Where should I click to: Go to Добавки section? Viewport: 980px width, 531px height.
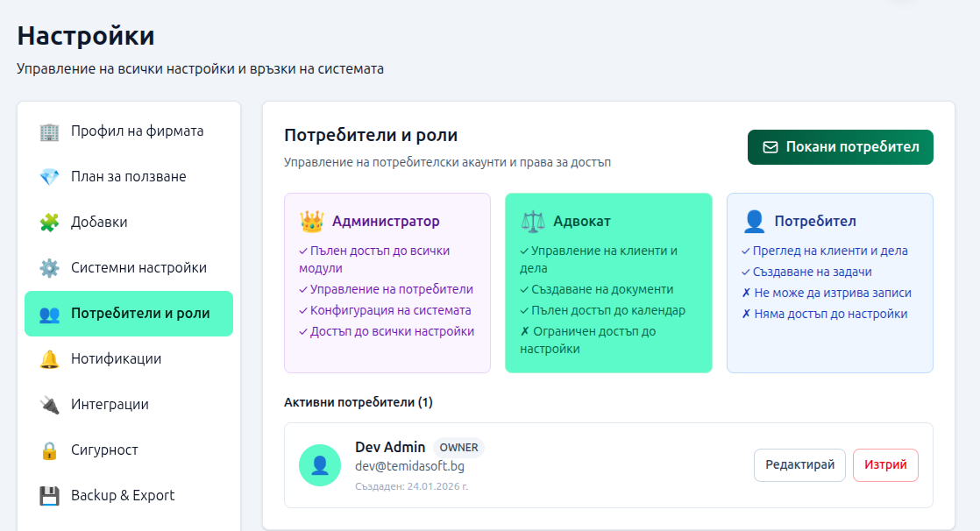129,223
